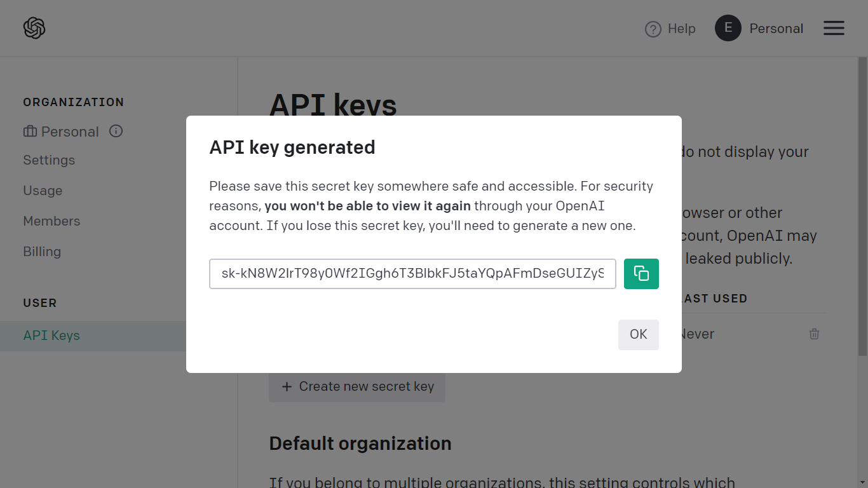Image resolution: width=868 pixels, height=488 pixels.
Task: Navigate to the Billing section
Action: (x=42, y=252)
